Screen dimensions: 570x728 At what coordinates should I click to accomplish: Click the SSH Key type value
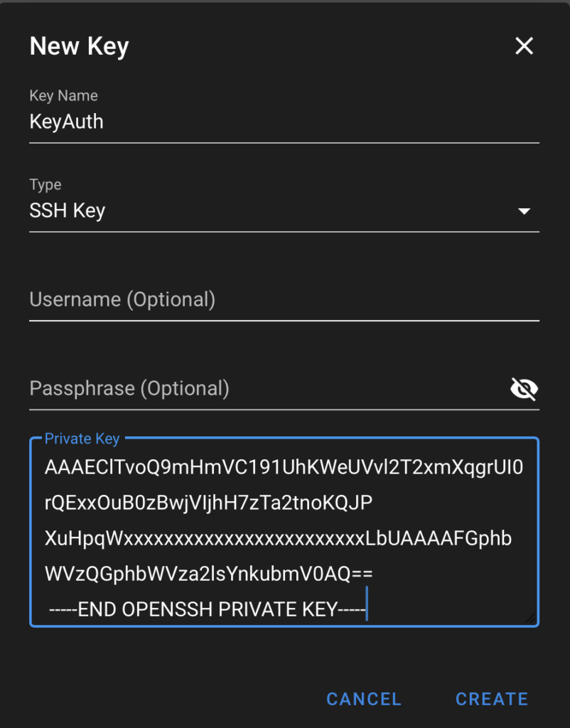(x=68, y=210)
